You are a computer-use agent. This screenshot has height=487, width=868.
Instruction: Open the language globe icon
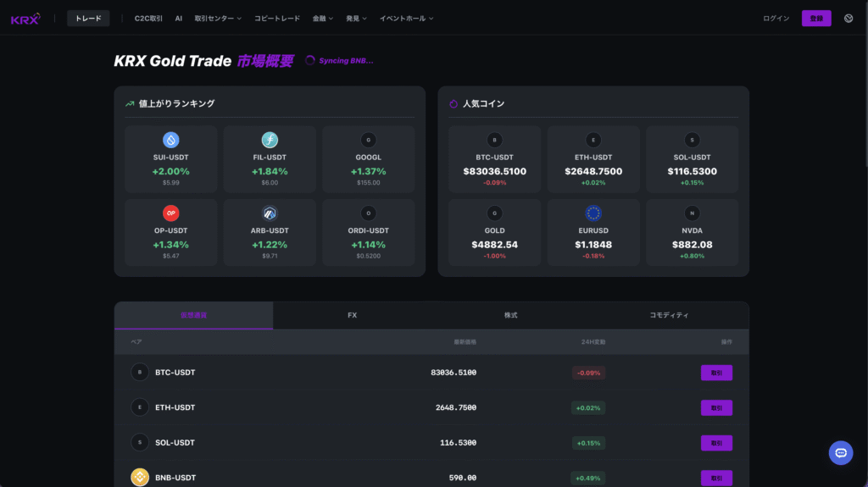(848, 19)
